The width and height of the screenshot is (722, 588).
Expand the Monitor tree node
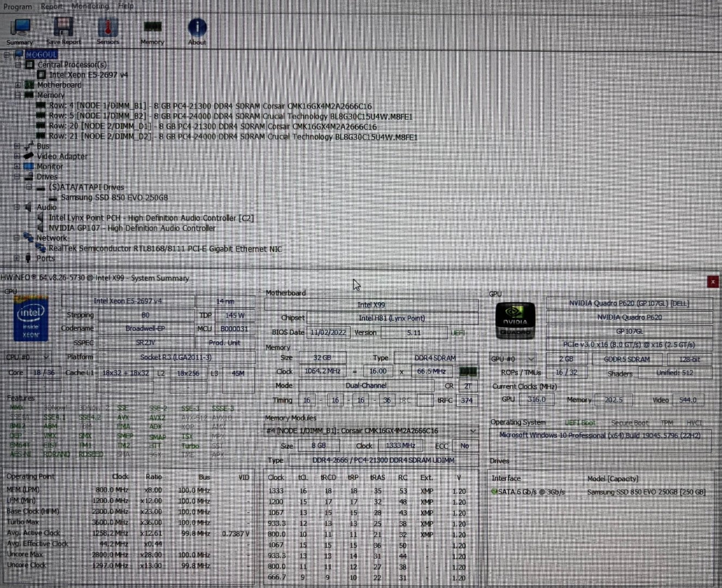point(17,167)
